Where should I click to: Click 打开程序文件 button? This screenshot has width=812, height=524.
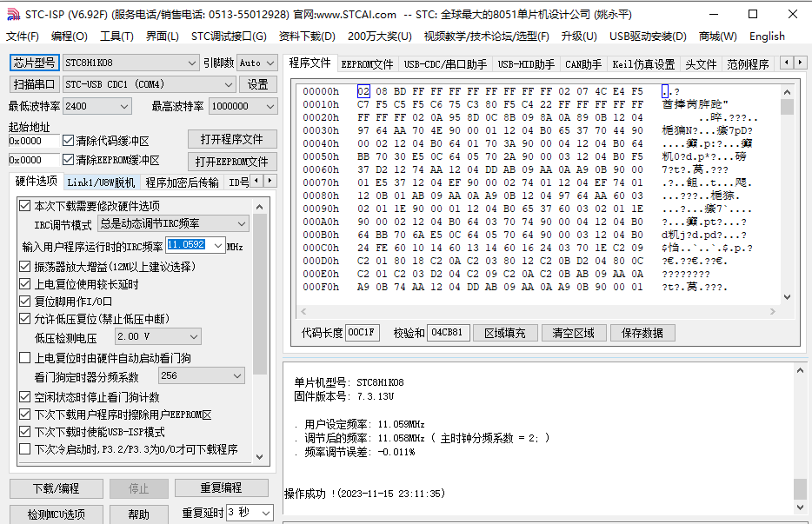(x=232, y=139)
